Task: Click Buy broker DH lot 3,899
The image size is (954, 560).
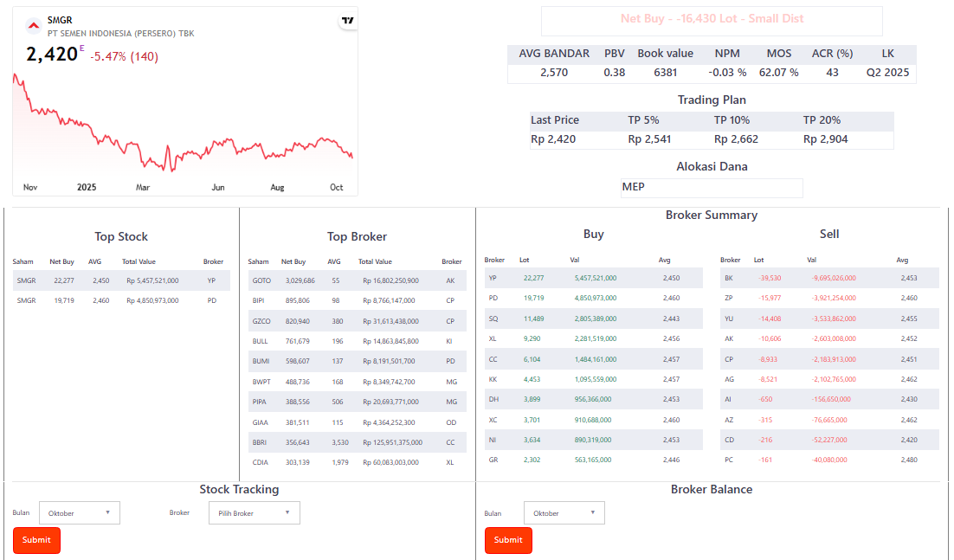Action: 593,400
